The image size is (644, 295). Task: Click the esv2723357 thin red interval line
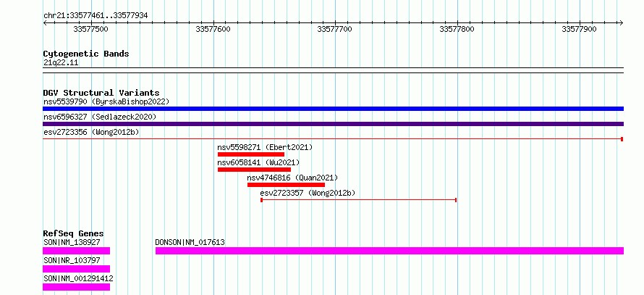click(x=359, y=200)
